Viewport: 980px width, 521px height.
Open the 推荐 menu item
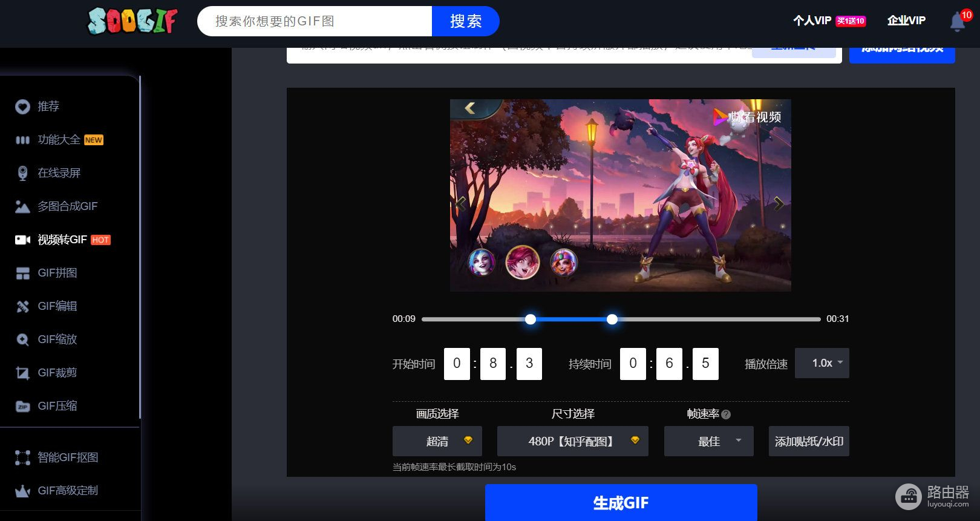[48, 106]
